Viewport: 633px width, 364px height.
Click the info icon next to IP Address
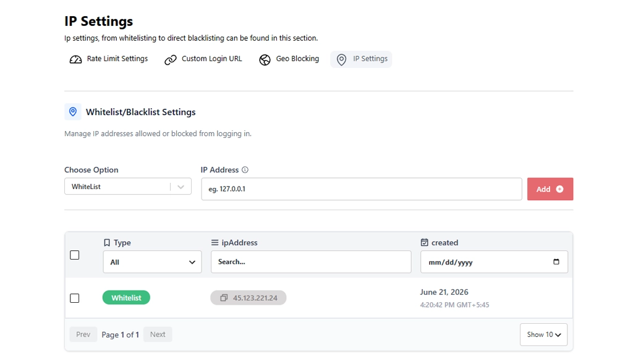(245, 170)
